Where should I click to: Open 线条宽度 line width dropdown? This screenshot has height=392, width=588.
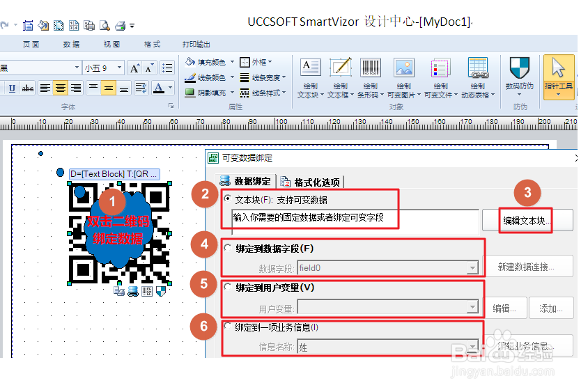tap(263, 77)
